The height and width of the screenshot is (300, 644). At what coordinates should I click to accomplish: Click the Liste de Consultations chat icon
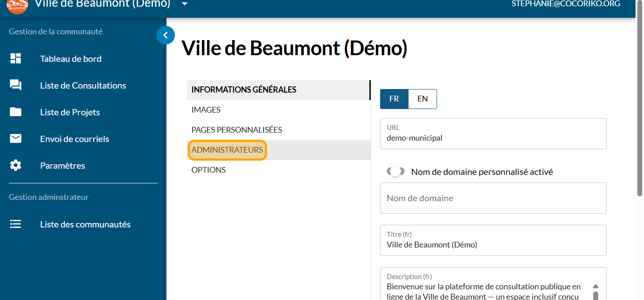click(x=16, y=85)
